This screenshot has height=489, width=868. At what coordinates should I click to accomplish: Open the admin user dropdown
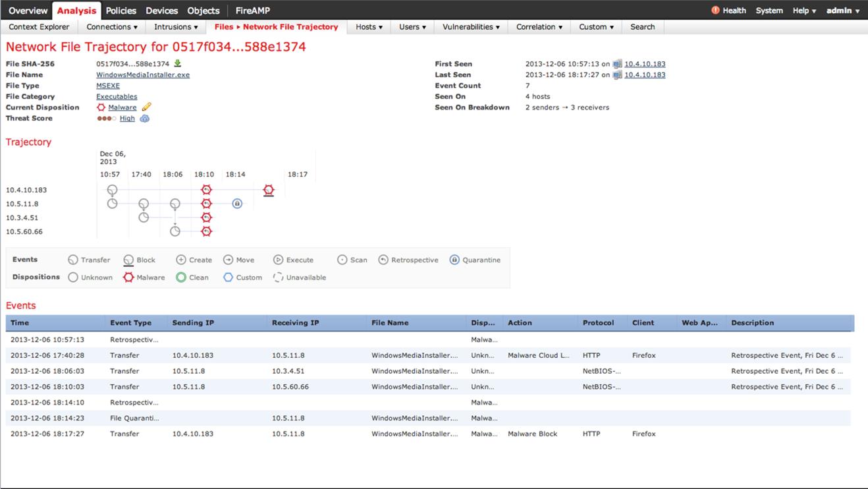pos(843,11)
